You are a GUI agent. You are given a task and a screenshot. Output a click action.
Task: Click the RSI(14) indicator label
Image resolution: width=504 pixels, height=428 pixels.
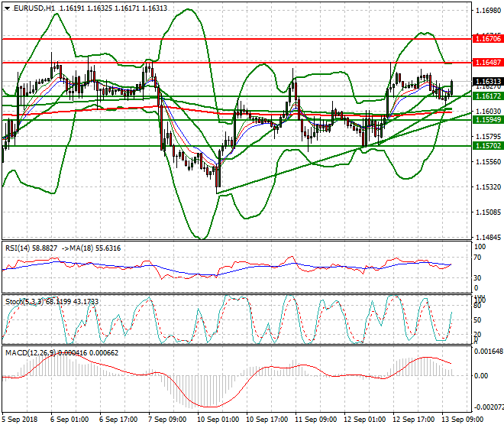click(18, 248)
